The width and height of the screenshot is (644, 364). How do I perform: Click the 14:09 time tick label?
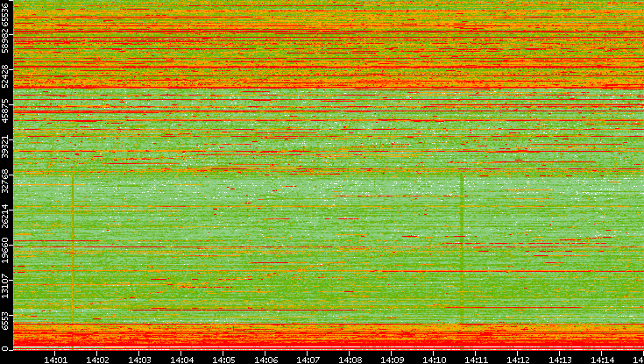click(x=393, y=360)
